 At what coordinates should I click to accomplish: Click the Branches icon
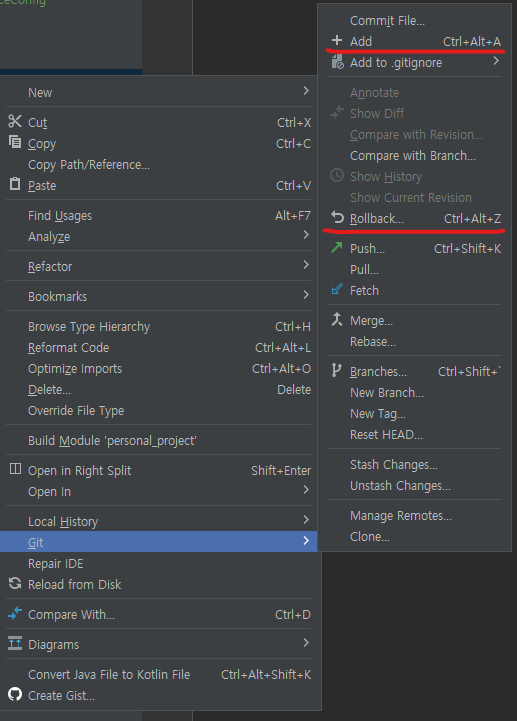click(337, 370)
